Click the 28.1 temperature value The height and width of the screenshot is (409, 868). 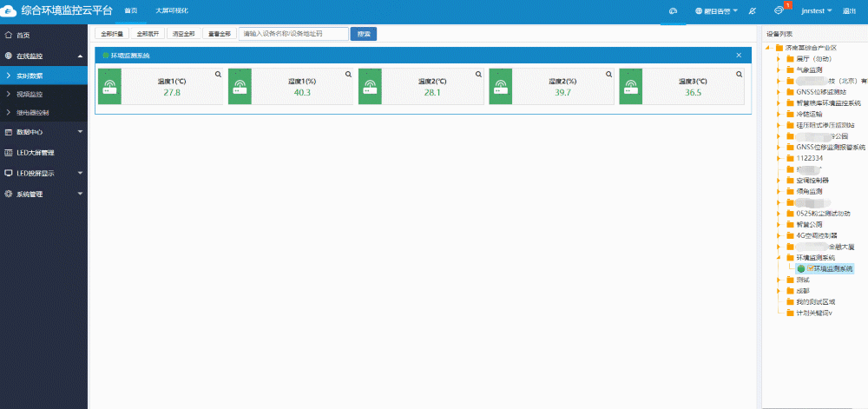point(431,92)
